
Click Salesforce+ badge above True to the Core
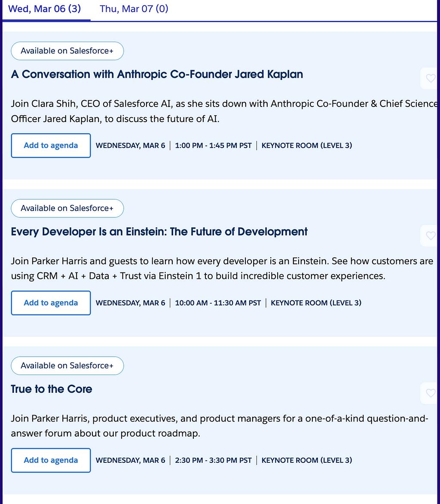coord(67,366)
